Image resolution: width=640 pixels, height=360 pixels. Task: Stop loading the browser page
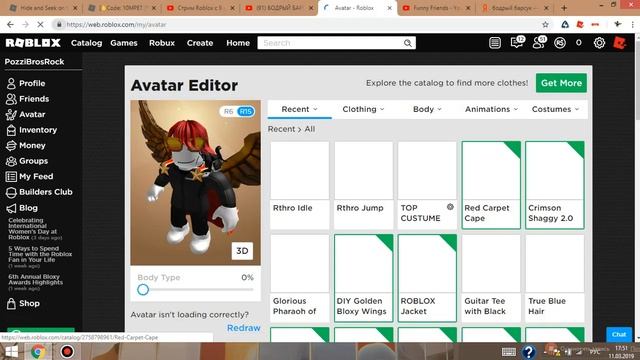coord(40,24)
